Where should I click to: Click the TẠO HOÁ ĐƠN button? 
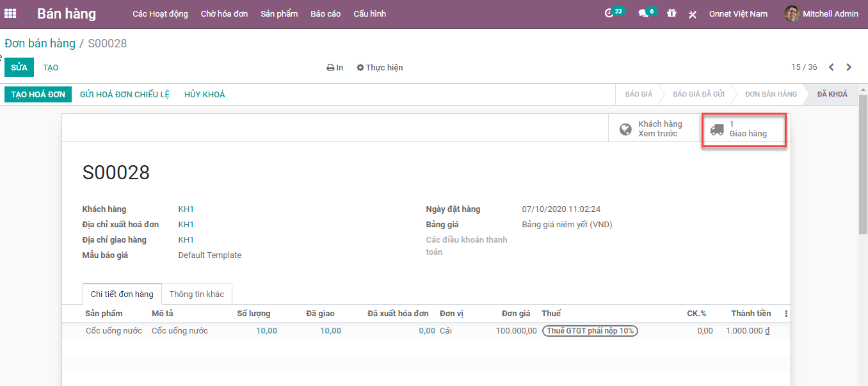point(38,94)
